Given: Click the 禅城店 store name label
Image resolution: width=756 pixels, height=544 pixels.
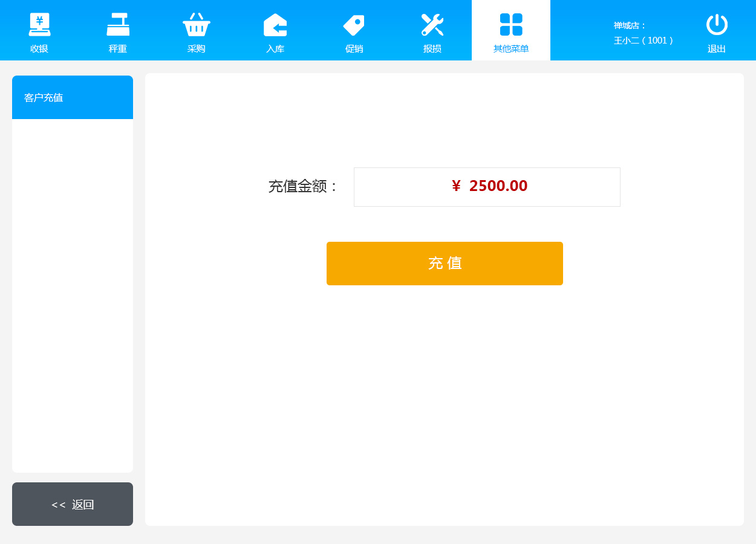Looking at the screenshot, I should point(630,25).
